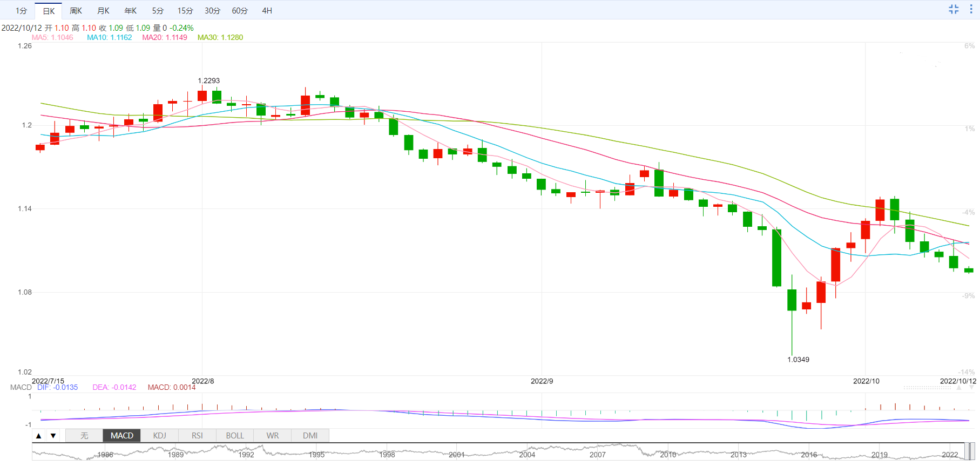Click the 2004 point on the overview timeline
The image size is (980, 473).
[527, 455]
